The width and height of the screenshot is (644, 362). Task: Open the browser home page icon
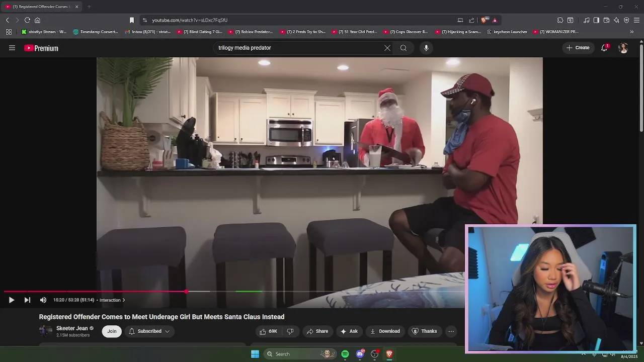pos(37,20)
